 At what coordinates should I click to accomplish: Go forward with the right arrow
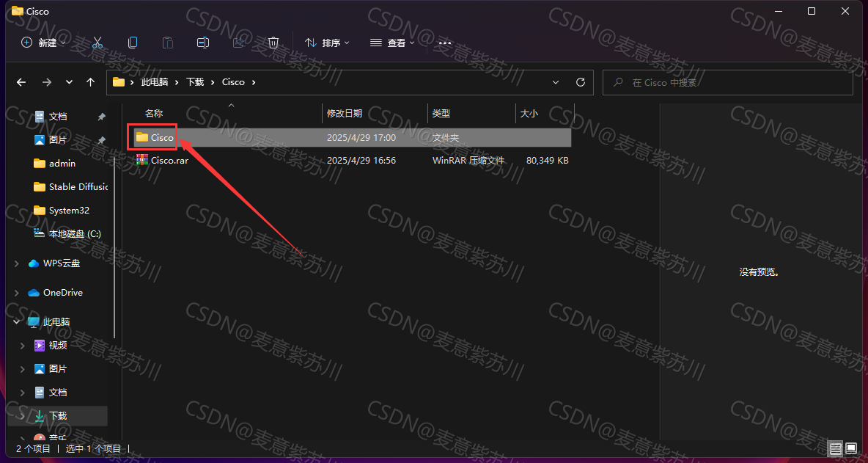47,82
